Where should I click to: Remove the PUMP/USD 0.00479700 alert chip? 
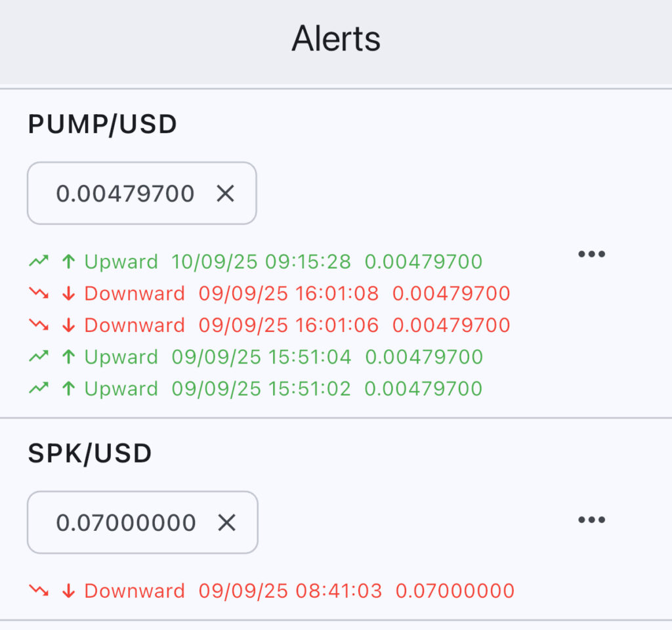[225, 194]
